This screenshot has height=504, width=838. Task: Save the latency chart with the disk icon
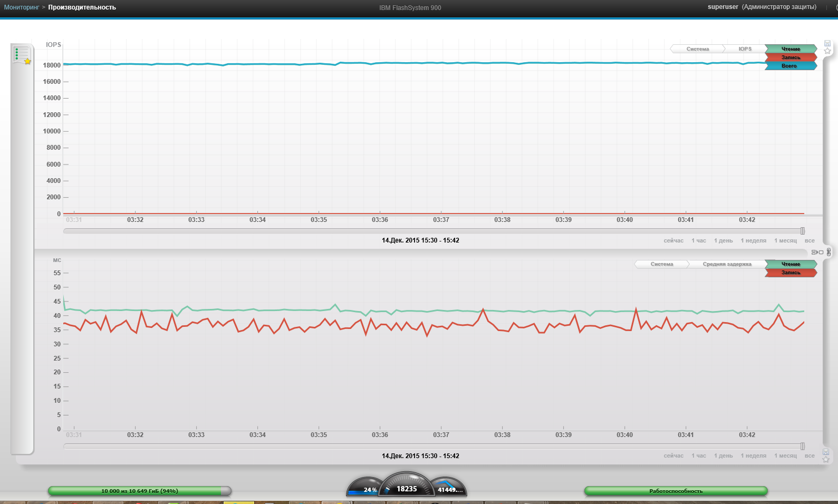[826, 452]
